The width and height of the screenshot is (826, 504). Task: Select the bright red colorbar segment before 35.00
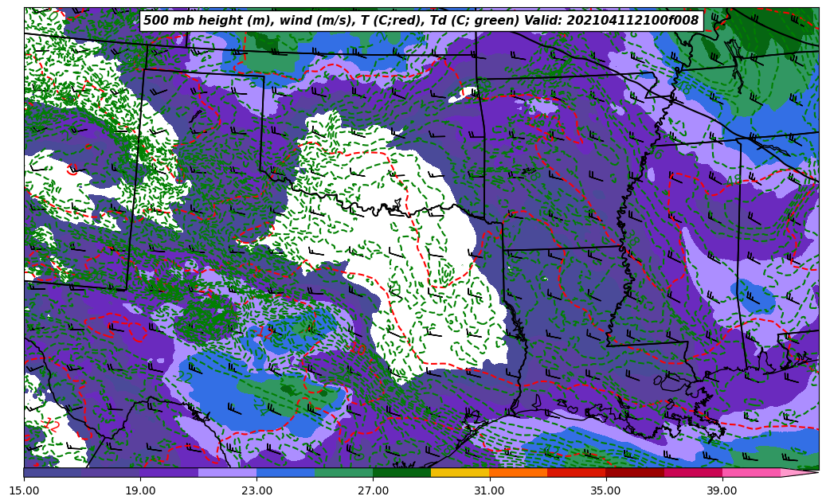(x=577, y=472)
